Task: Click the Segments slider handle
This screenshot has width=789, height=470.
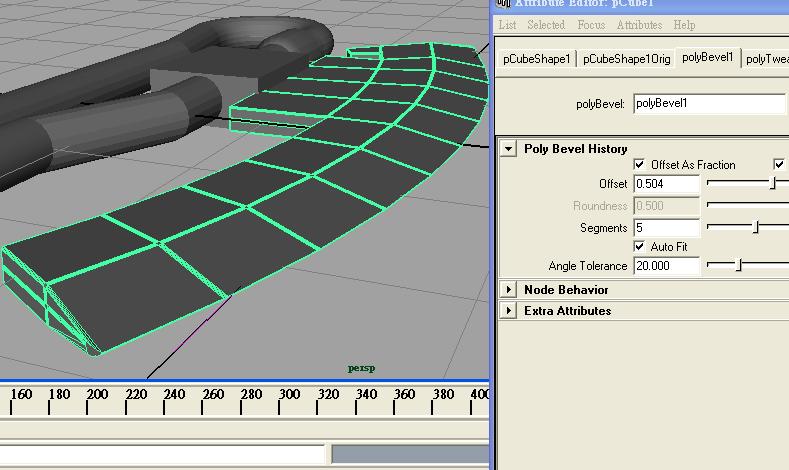Action: tap(755, 227)
